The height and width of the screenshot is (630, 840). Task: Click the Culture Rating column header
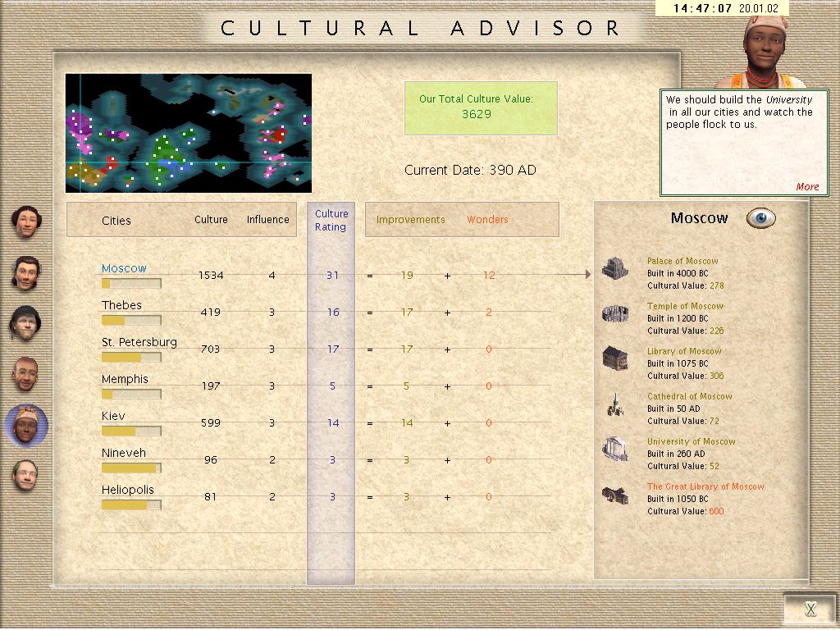[331, 221]
